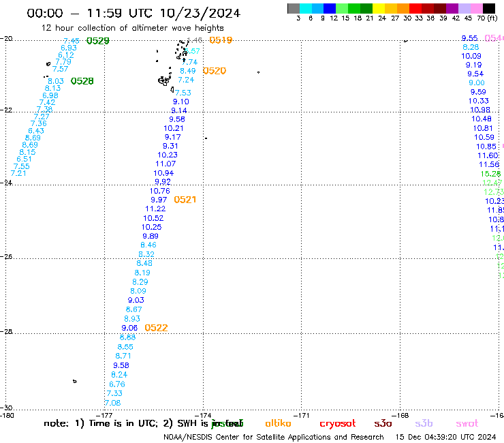Click the "swot" satellite legend label
504x443 pixels.
click(467, 423)
